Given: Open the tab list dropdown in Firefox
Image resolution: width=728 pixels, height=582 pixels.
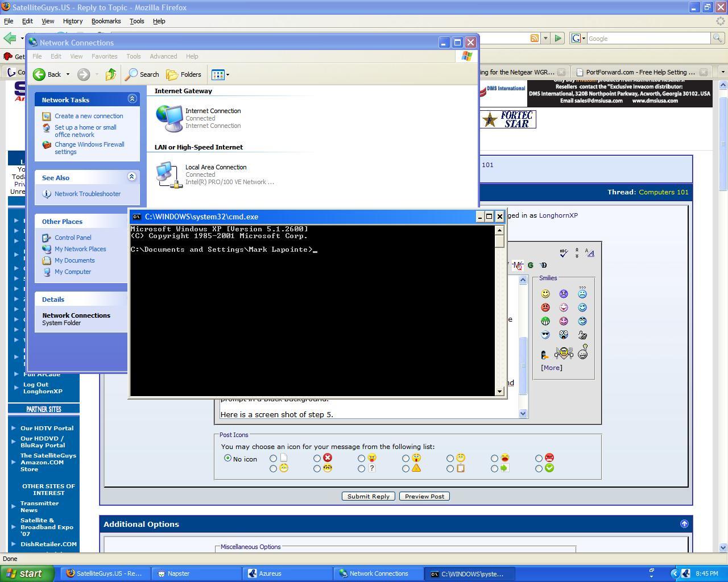Looking at the screenshot, I should coord(723,72).
